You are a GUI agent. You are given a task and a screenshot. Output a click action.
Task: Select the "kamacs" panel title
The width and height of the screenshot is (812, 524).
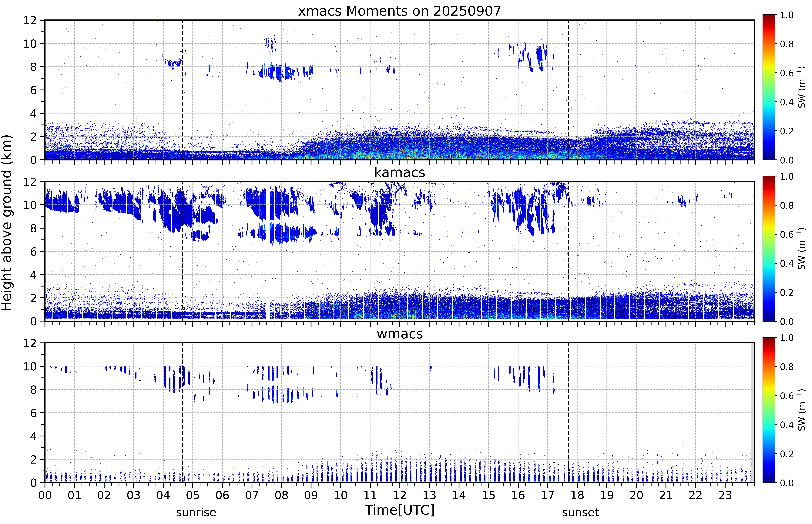pyautogui.click(x=400, y=172)
